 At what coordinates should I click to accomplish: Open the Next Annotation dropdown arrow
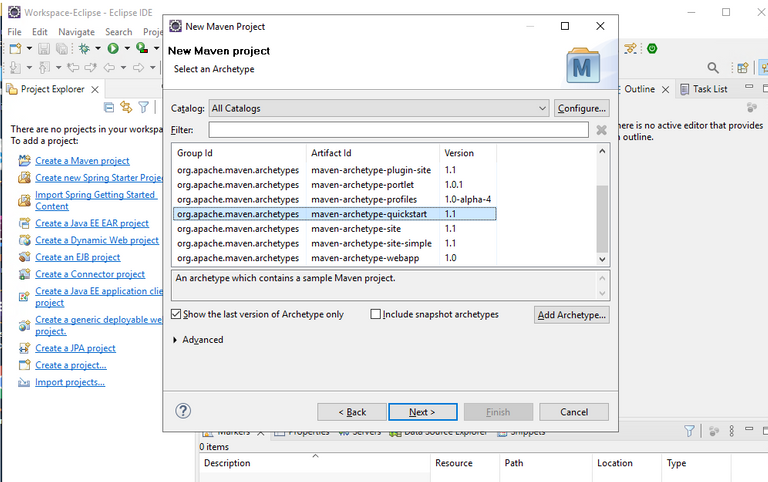29,68
